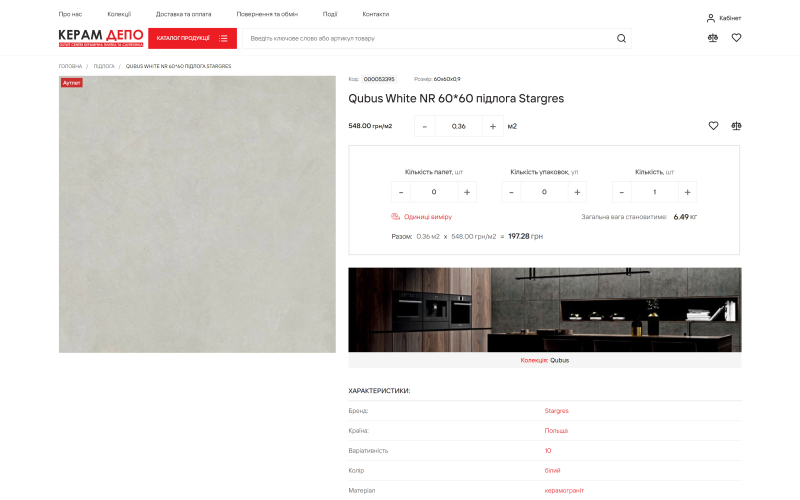800x500 pixels.
Task: Click the search magnifier icon
Action: click(621, 38)
